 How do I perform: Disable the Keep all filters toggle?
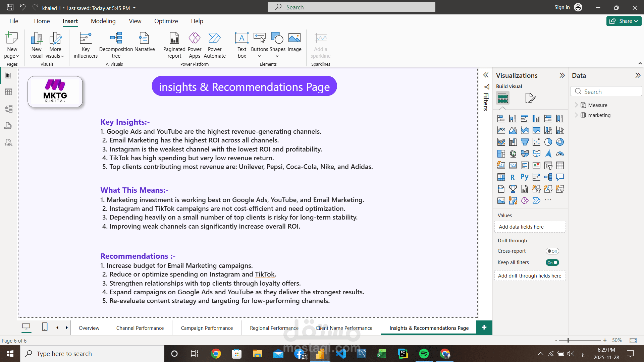(552, 262)
